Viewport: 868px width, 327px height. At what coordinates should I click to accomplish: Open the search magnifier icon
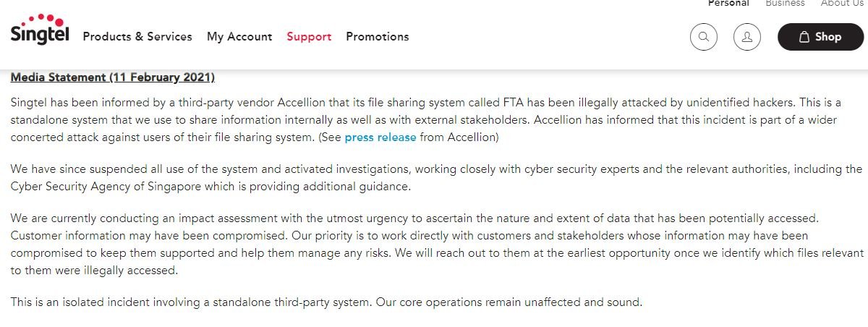(704, 37)
